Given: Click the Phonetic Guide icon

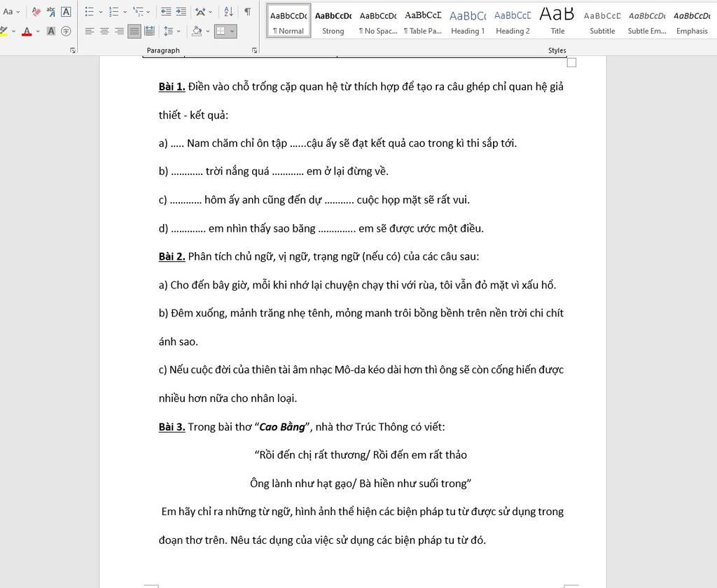Looking at the screenshot, I should pos(50,12).
